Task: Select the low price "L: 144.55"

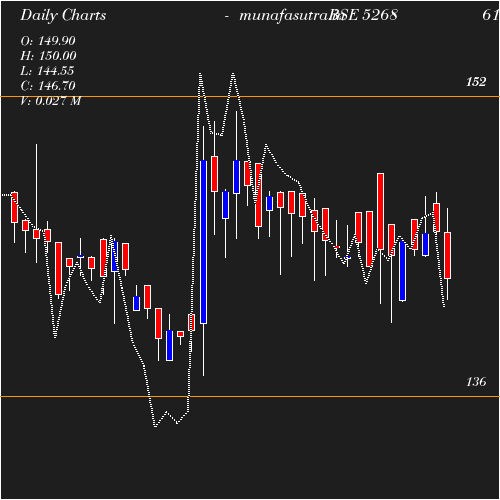Action: [x=47, y=71]
